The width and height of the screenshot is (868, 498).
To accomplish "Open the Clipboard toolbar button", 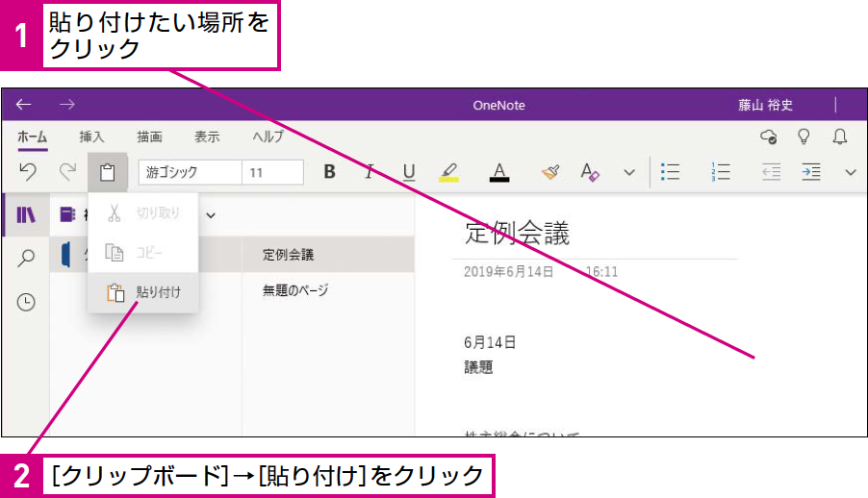I will pos(108,172).
